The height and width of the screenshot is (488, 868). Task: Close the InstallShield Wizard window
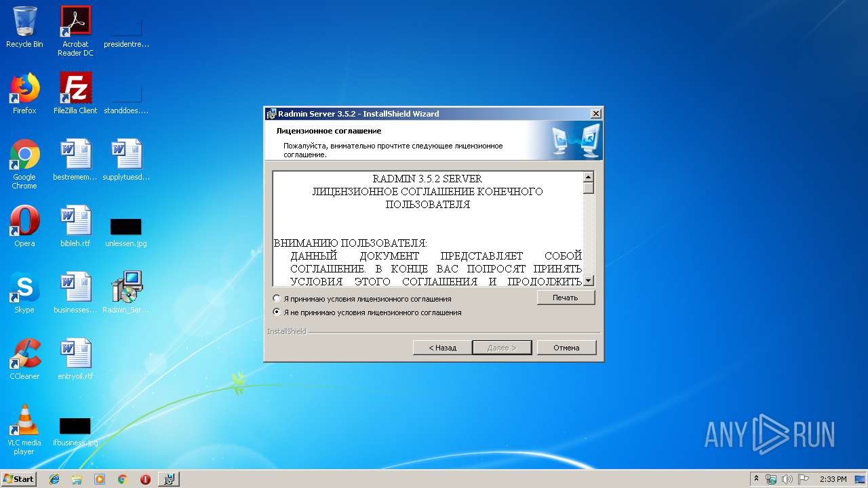click(595, 114)
